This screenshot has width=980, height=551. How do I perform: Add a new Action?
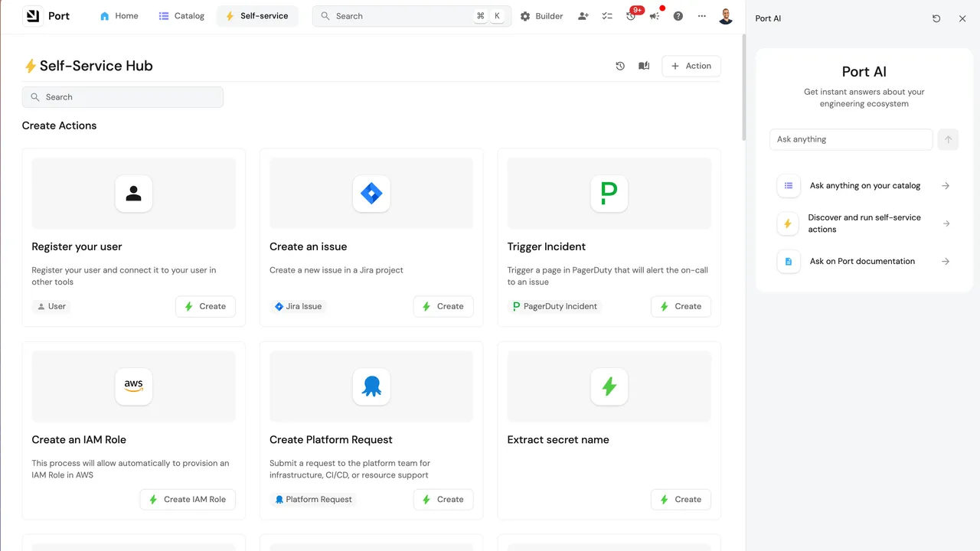(x=691, y=66)
